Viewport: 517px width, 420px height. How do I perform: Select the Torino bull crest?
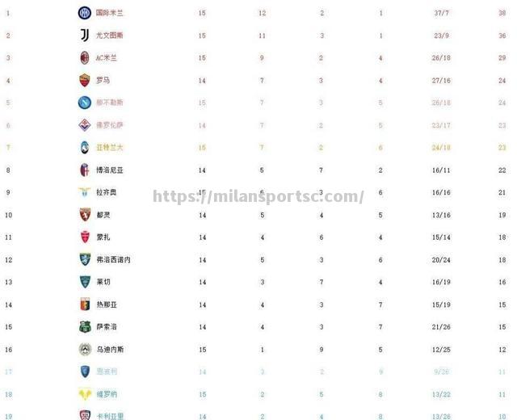pos(85,215)
